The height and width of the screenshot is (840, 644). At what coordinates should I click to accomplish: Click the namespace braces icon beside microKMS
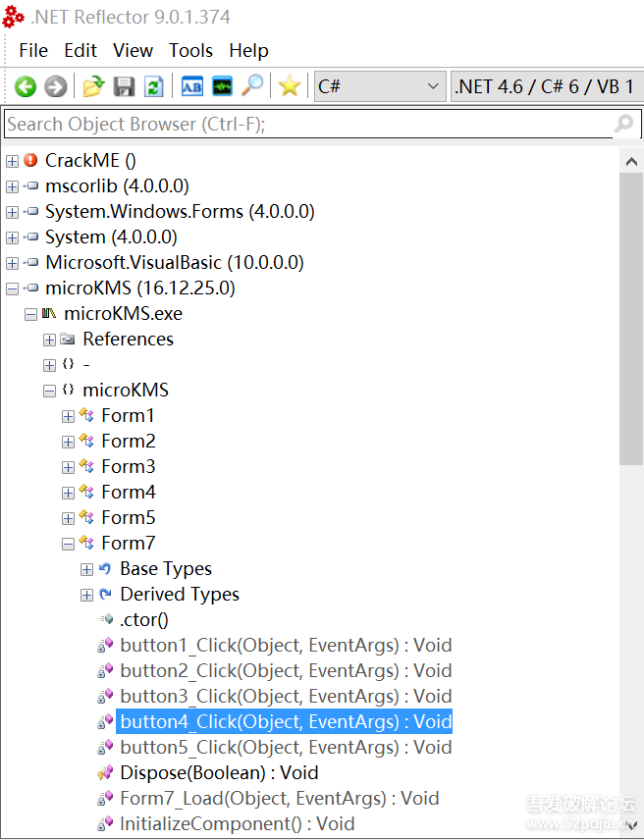point(68,390)
